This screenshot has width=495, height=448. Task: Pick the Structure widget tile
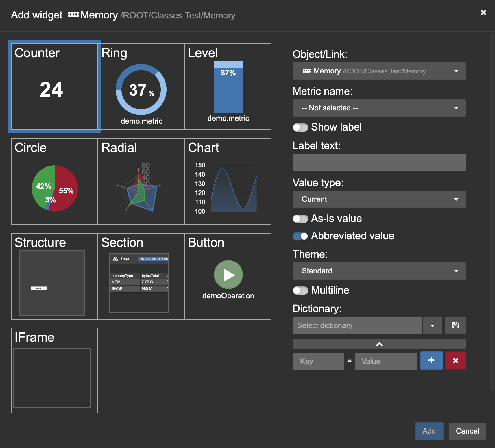(54, 276)
